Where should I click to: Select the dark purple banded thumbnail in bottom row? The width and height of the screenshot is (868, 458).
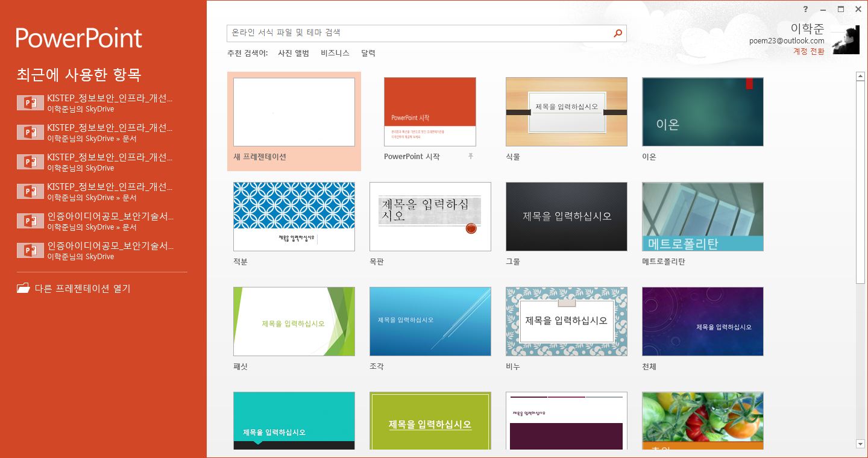567,421
